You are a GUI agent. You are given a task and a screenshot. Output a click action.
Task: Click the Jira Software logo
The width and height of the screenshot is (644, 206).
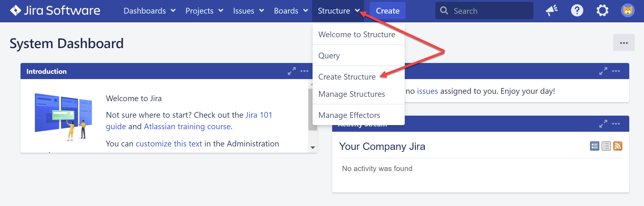click(x=55, y=11)
